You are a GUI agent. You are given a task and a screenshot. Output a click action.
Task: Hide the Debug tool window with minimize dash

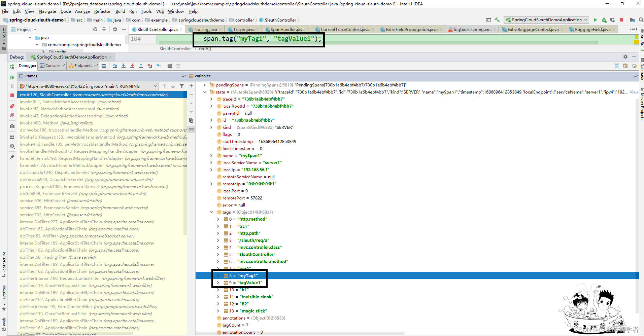[x=634, y=57]
